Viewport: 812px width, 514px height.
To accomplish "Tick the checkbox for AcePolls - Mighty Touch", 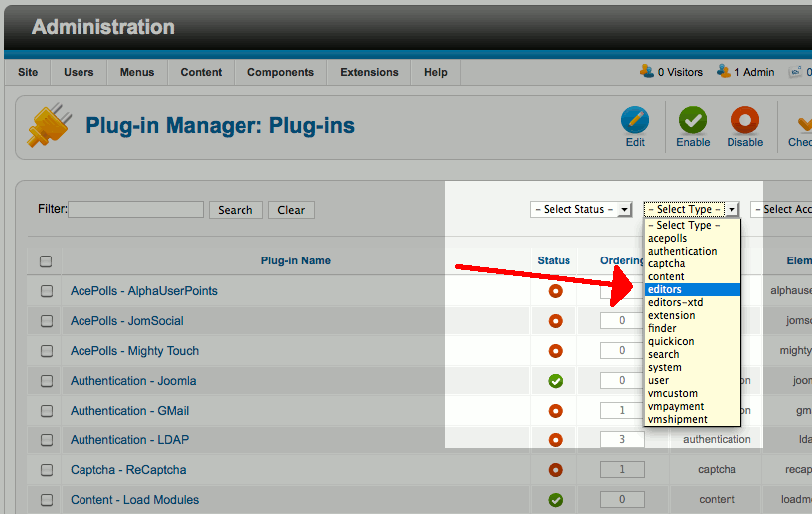I will (47, 351).
